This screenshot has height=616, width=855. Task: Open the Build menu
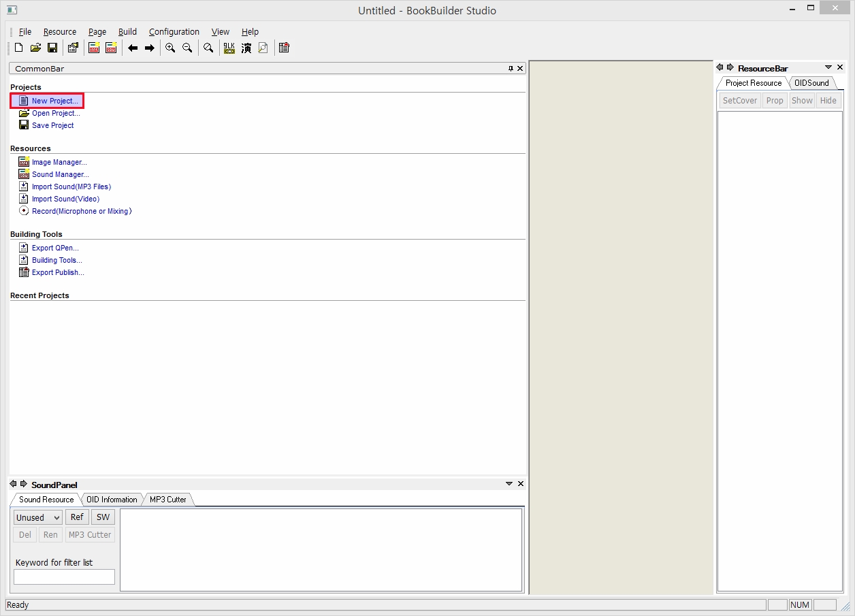127,32
